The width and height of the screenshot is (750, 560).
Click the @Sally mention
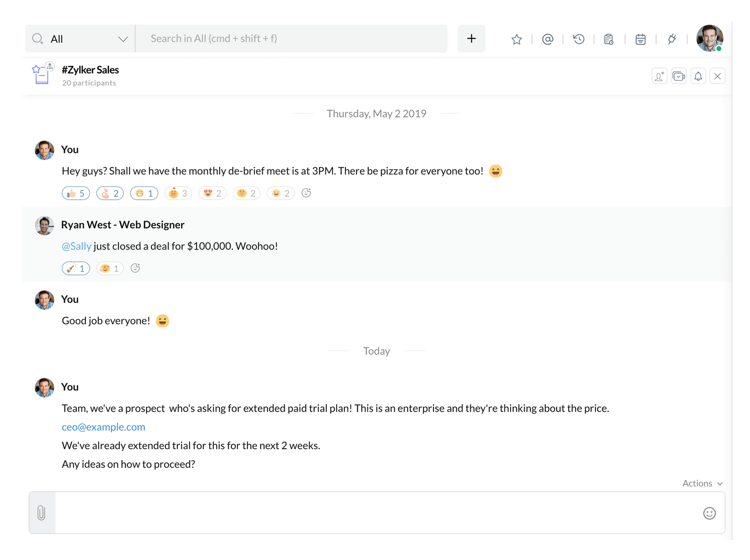[76, 246]
